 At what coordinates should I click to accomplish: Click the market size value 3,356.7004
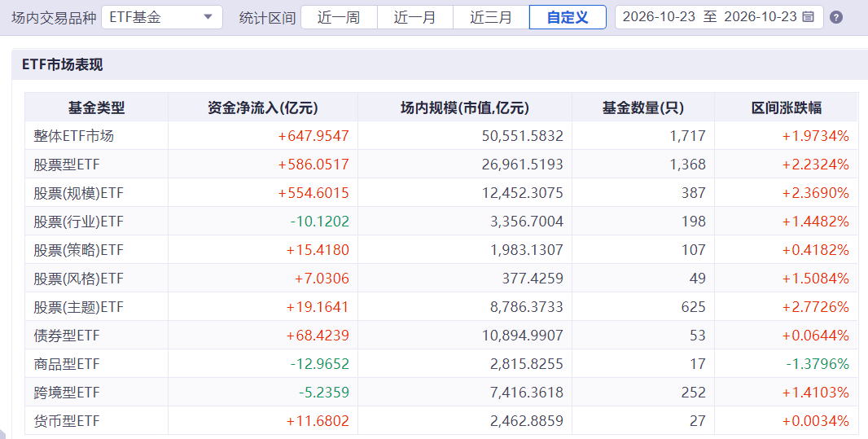click(527, 222)
